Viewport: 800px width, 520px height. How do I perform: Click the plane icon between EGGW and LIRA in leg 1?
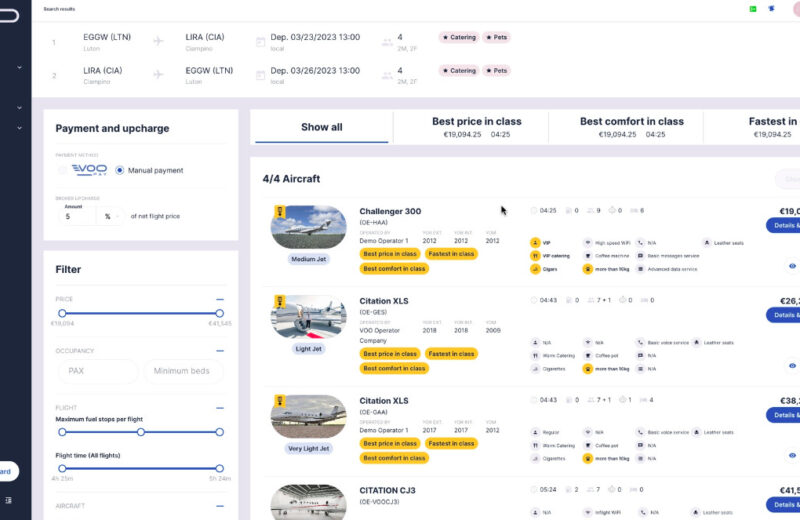(159, 41)
